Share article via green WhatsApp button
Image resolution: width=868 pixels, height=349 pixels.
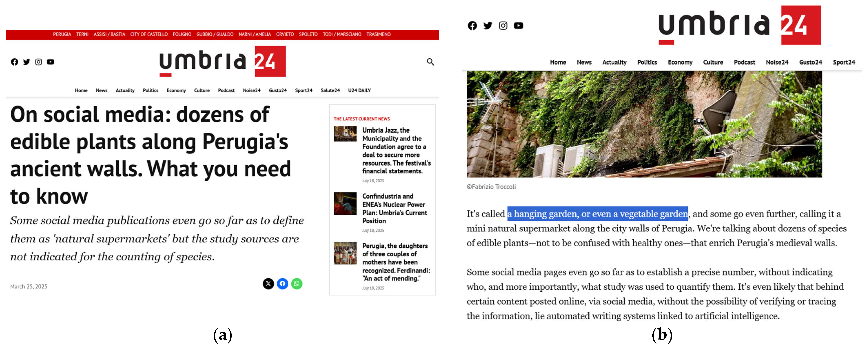click(297, 284)
